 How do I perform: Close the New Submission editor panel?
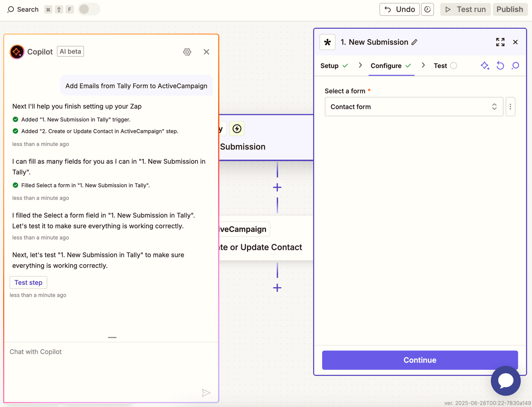(515, 42)
